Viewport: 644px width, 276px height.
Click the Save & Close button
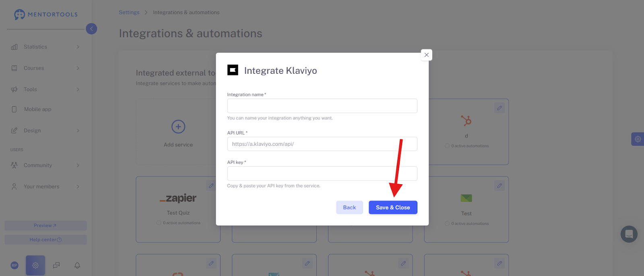point(393,208)
